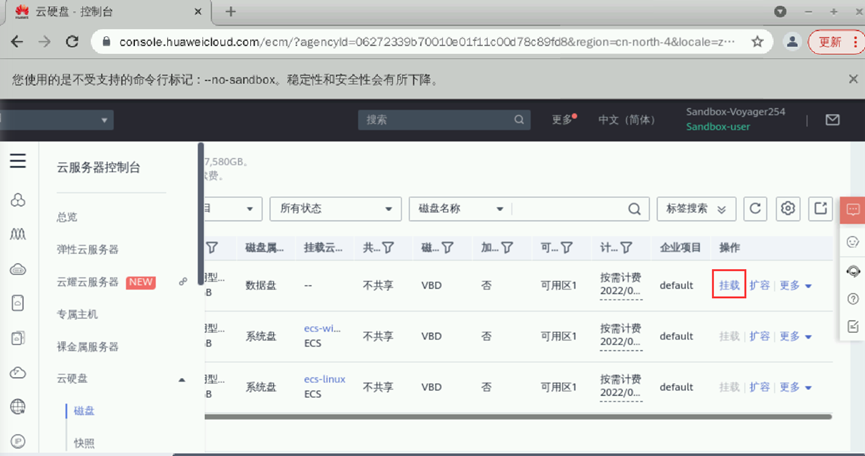Open the customer service headset icon
865x456 pixels.
click(853, 271)
